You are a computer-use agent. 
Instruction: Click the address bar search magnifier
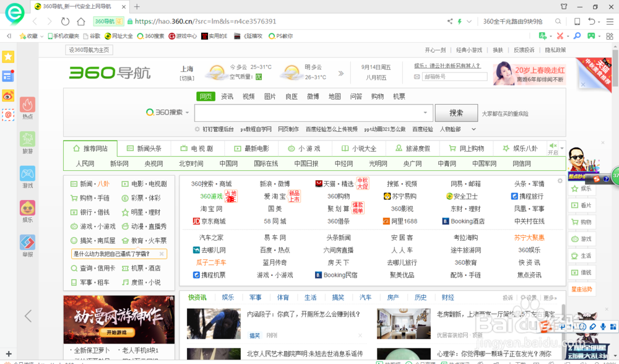(558, 21)
